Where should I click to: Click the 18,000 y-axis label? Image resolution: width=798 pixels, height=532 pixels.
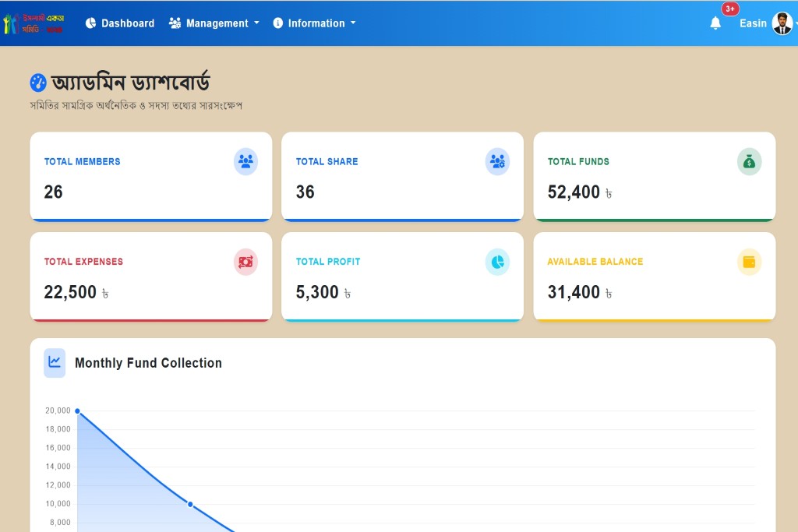point(58,429)
